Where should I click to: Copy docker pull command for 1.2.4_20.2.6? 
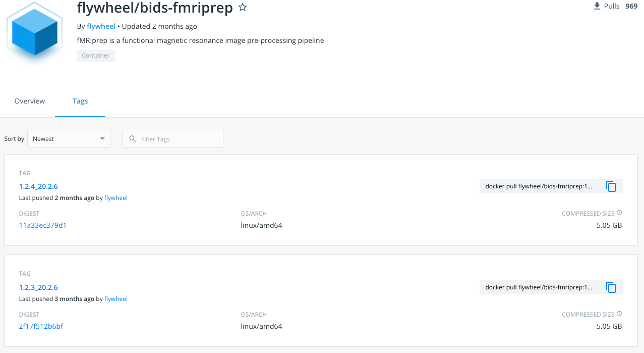tap(611, 186)
